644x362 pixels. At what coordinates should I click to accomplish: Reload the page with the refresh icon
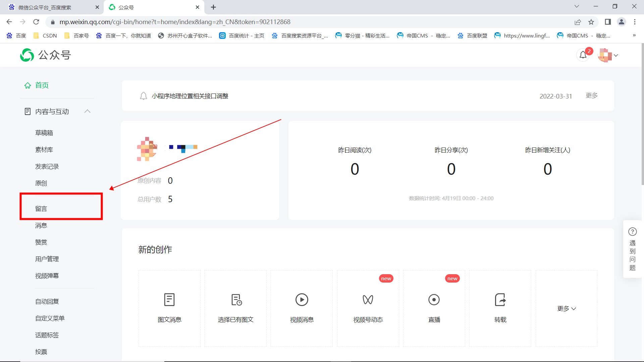36,22
